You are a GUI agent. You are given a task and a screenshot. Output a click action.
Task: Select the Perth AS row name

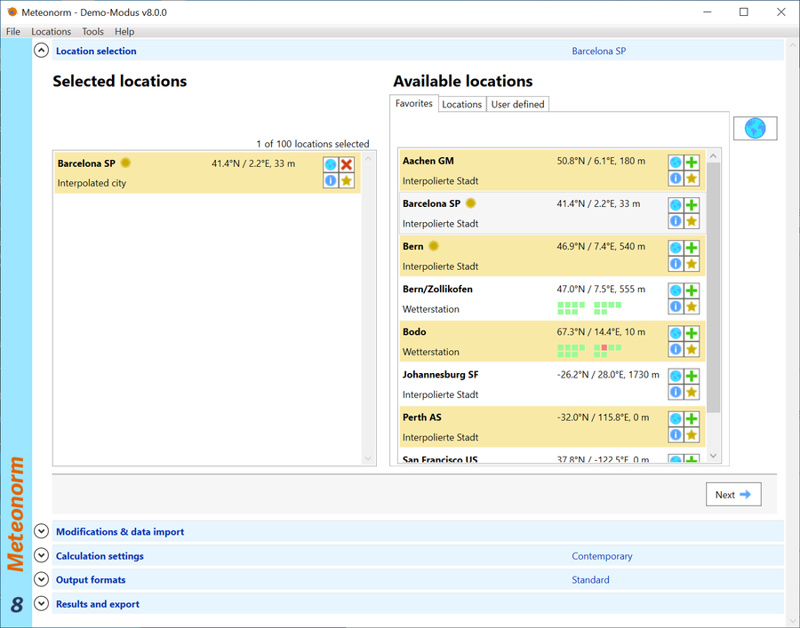[x=421, y=417]
